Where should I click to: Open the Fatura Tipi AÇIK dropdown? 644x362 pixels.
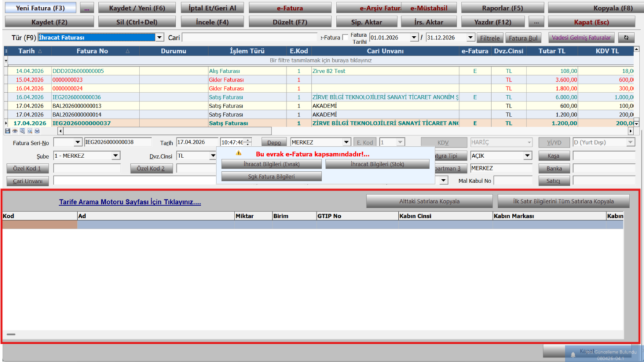click(x=528, y=156)
